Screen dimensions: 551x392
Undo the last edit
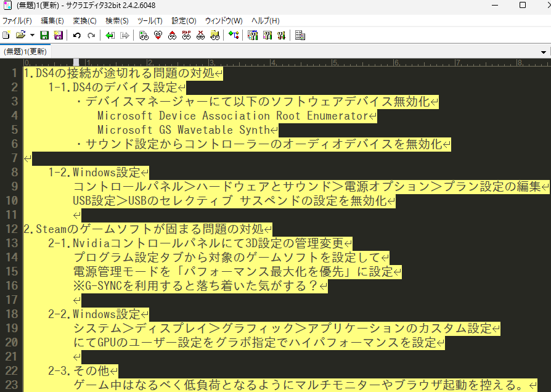tap(76, 35)
